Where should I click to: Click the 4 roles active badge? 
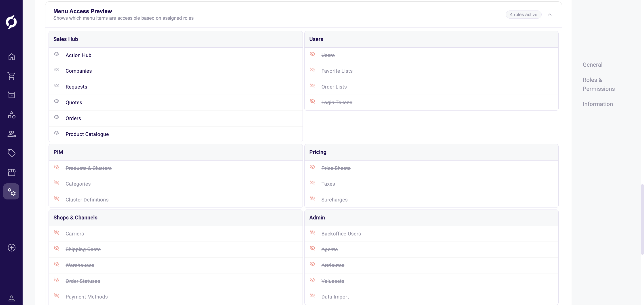coord(523,15)
